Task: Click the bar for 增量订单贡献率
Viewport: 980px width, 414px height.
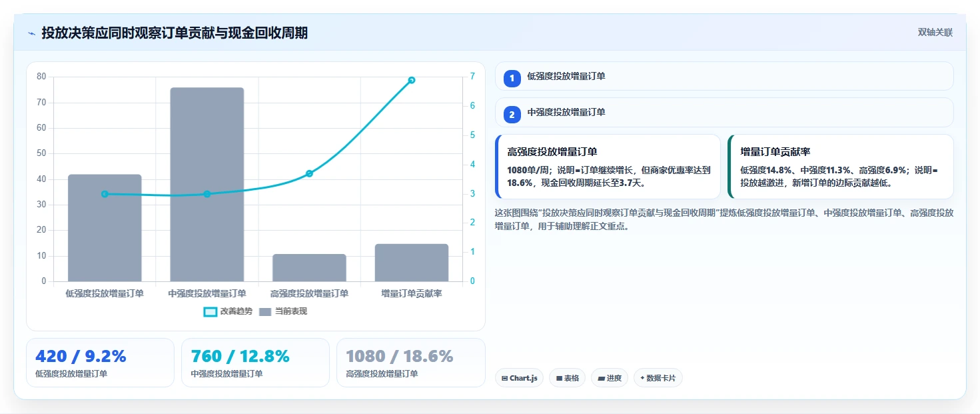Action: coord(412,263)
